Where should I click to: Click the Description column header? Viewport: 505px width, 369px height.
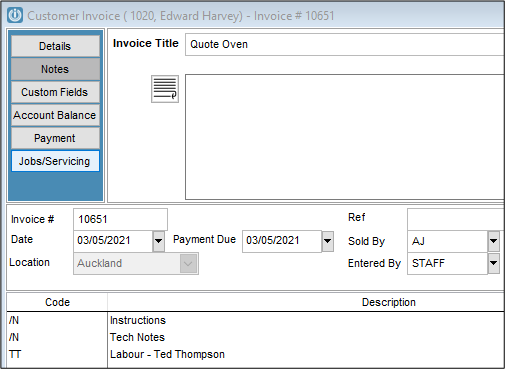click(389, 302)
